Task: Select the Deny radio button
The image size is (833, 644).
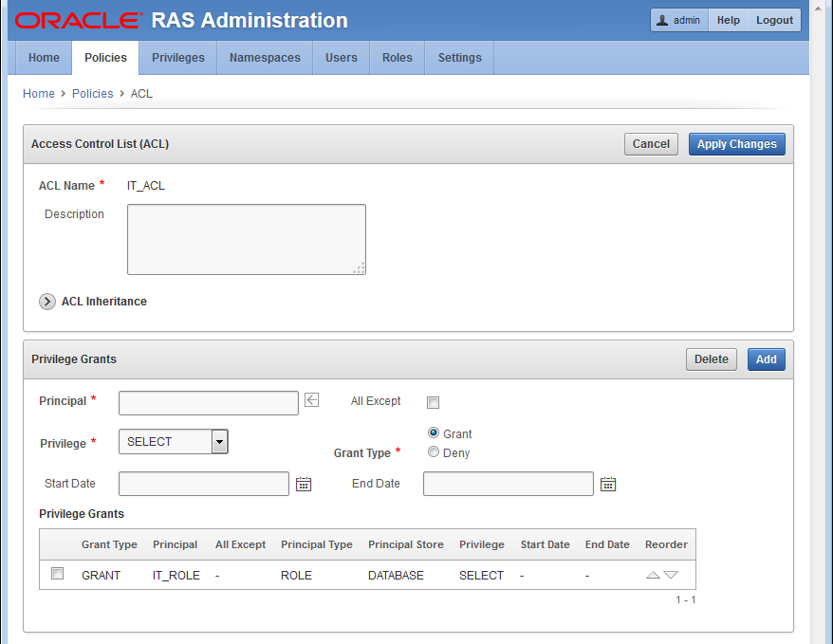Action: (434, 452)
